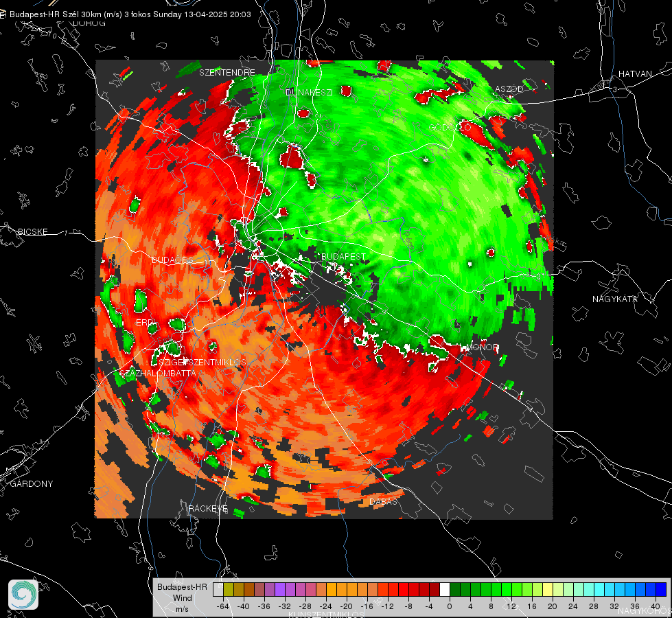
Task: Click the -32 legend value
Action: click(285, 606)
